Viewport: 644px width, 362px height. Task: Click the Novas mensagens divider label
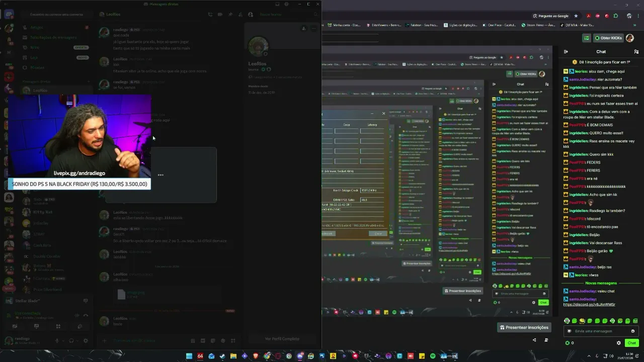coord(601,283)
